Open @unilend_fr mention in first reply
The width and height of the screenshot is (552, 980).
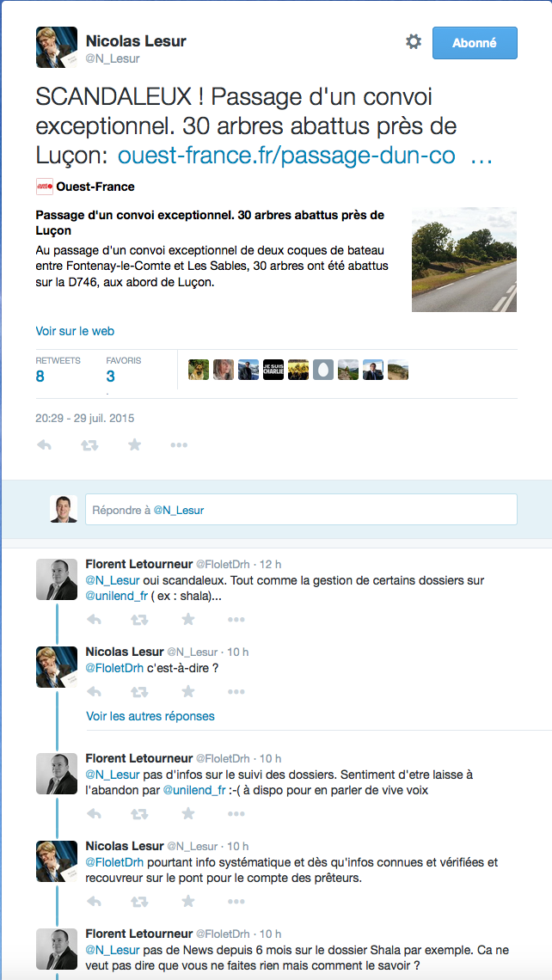click(x=117, y=596)
